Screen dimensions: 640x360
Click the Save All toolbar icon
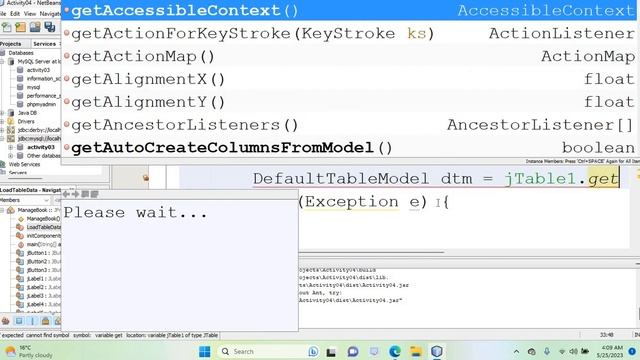tap(50, 27)
